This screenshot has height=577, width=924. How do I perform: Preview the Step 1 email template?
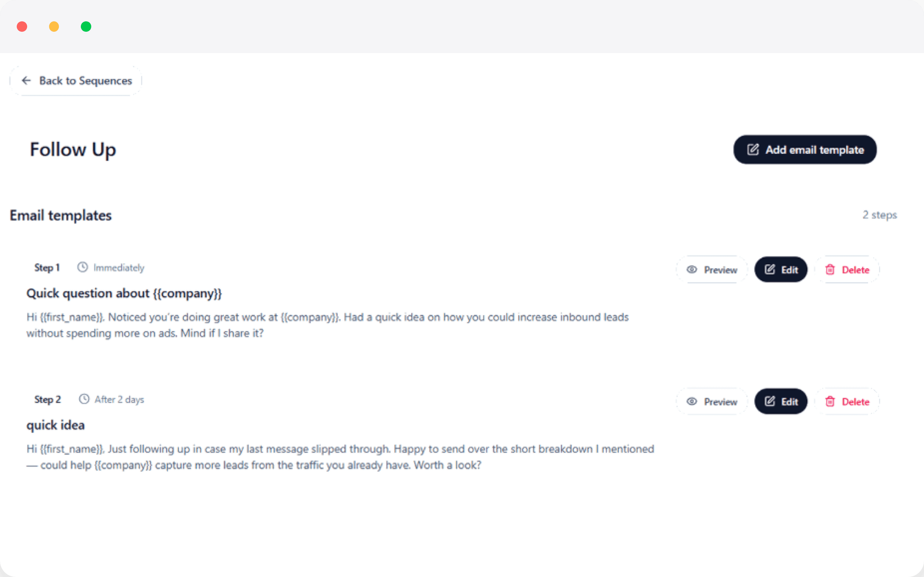712,269
